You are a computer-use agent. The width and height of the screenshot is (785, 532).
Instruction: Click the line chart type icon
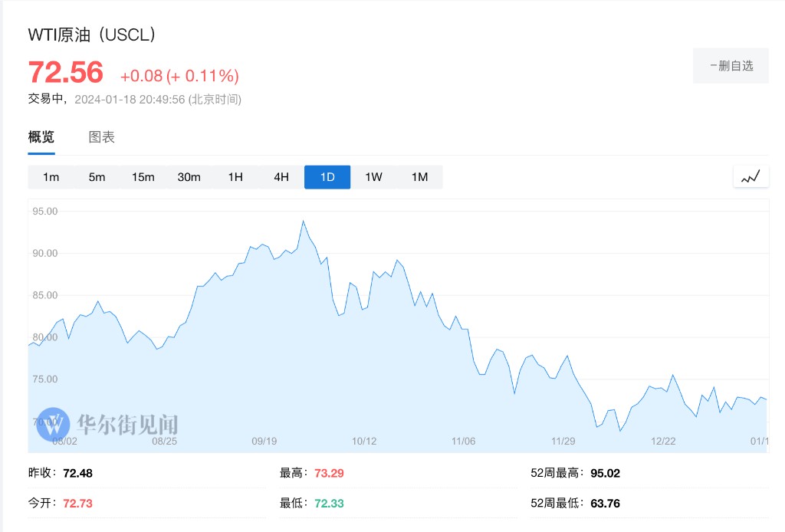pos(751,177)
